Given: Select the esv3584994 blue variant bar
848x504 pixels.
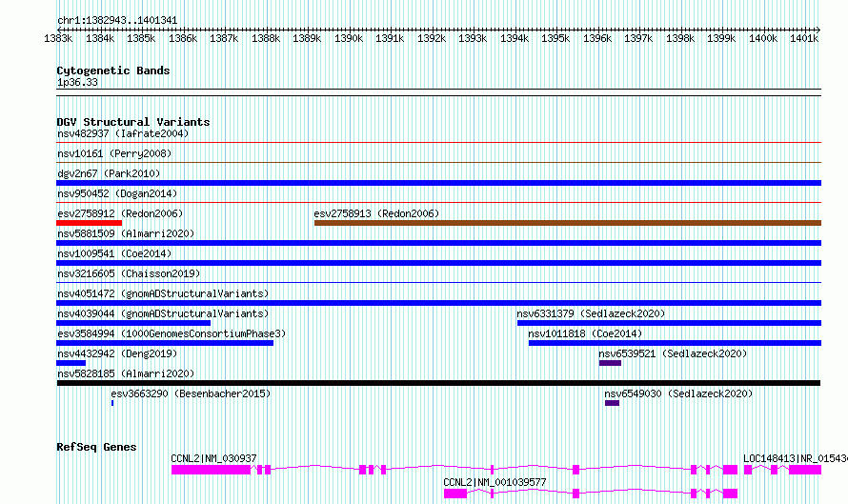Looking at the screenshot, I should tap(165, 343).
